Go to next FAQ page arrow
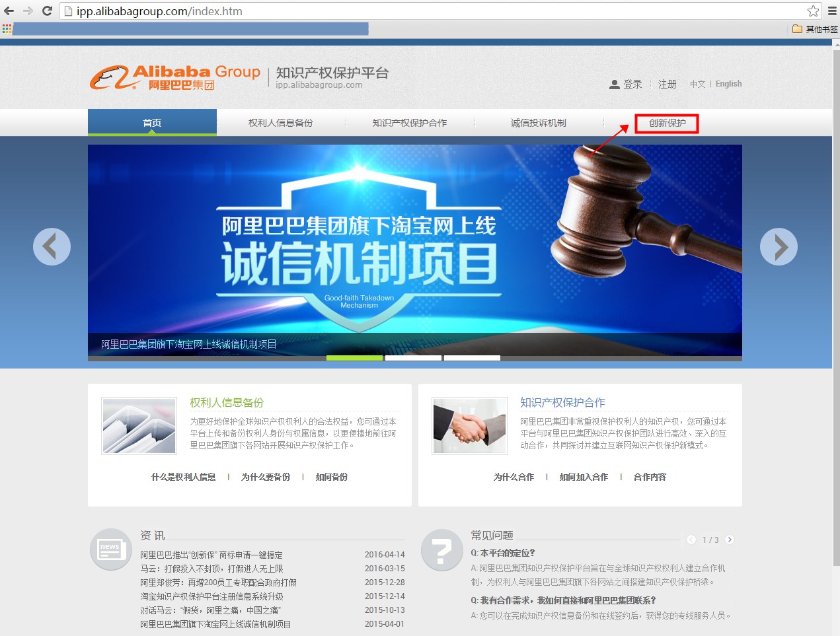This screenshot has width=840, height=636. click(730, 540)
